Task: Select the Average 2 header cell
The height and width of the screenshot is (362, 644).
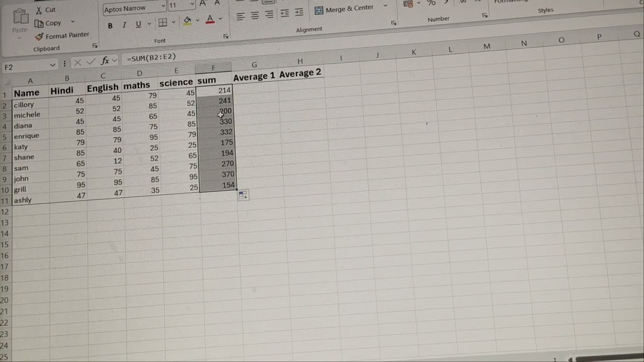Action: tap(300, 73)
